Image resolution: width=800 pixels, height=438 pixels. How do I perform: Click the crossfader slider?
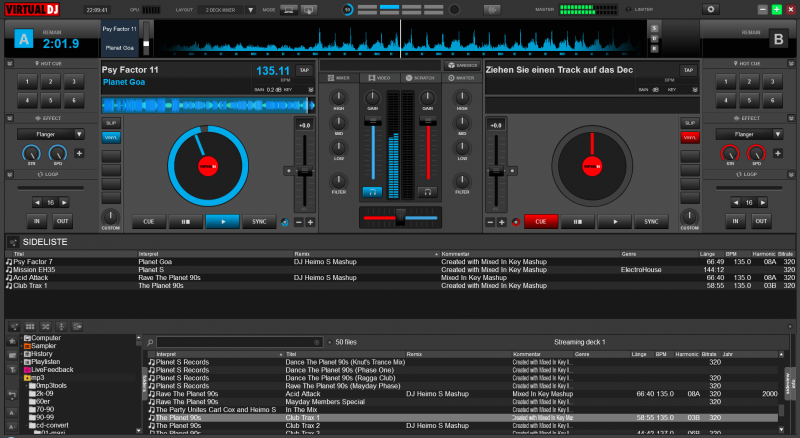point(400,216)
